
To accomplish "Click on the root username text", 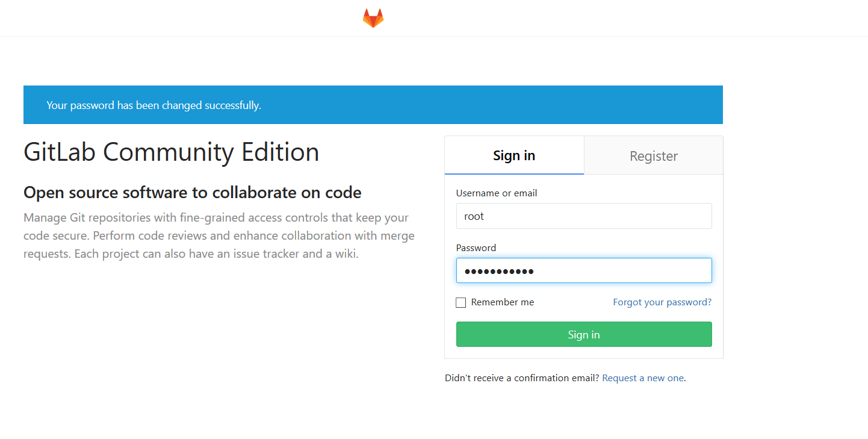I will (474, 217).
